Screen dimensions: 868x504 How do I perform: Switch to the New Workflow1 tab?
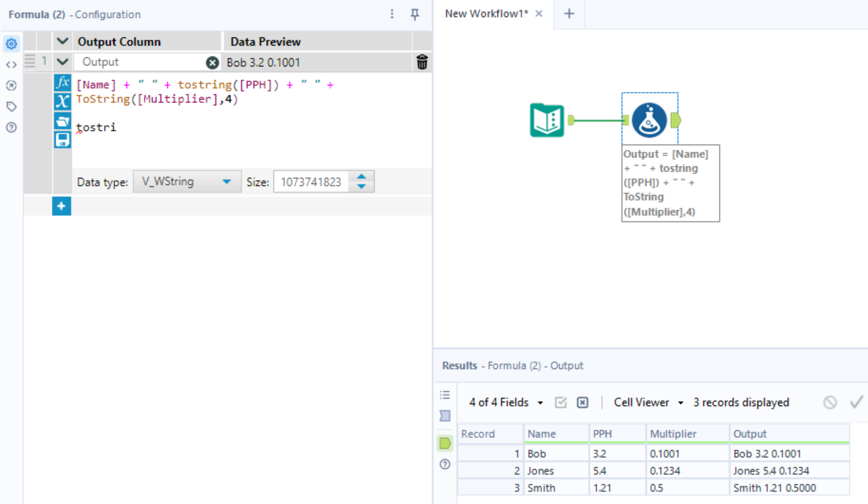487,14
